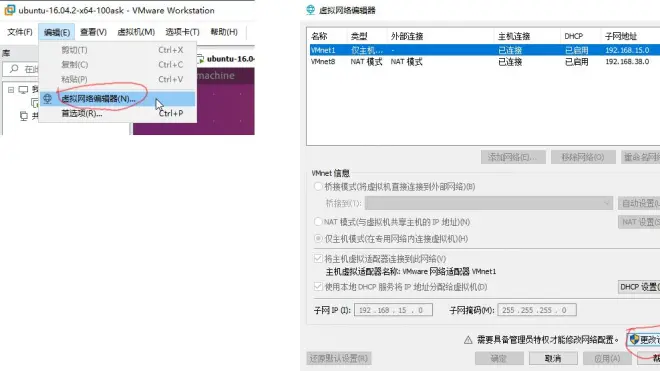Open the 选项卡(T) menu
Viewport: 660px width, 371px height.
point(182,32)
